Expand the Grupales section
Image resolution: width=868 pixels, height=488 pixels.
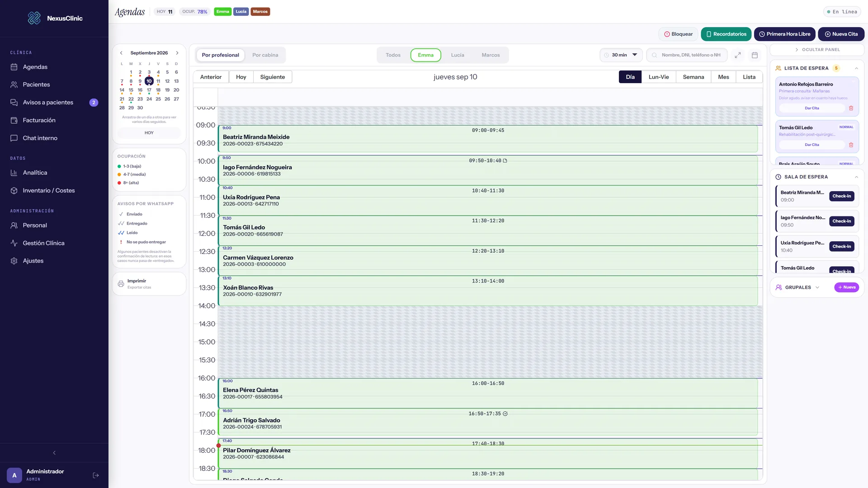point(817,287)
